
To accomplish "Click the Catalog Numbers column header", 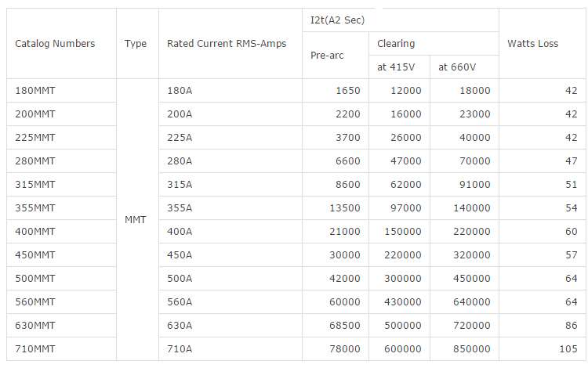I will 55,44.
